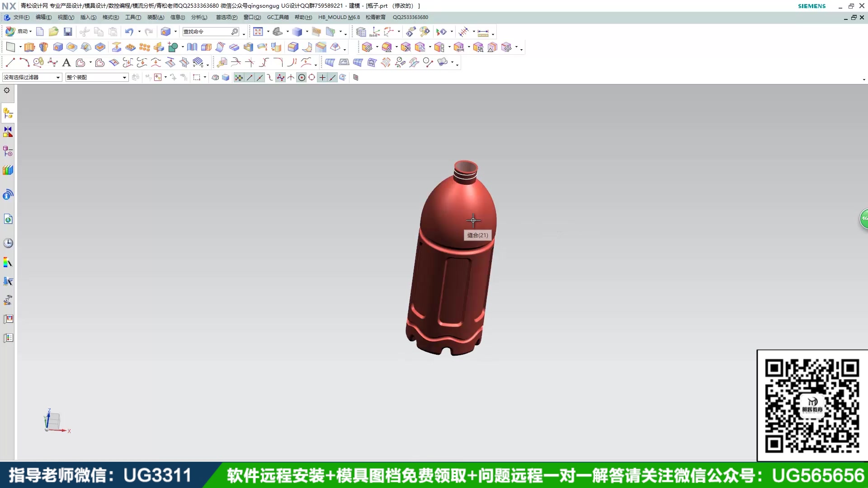Toggle the Enable Snap Points button
The height and width of the screenshot is (488, 868).
pyautogui.click(x=239, y=78)
